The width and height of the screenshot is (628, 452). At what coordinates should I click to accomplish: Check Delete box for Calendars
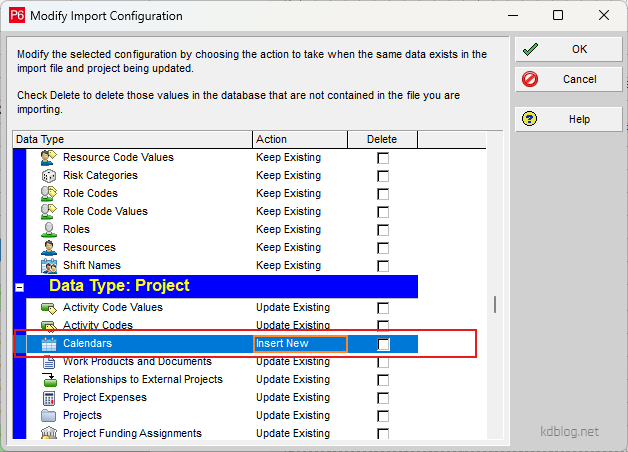[383, 344]
